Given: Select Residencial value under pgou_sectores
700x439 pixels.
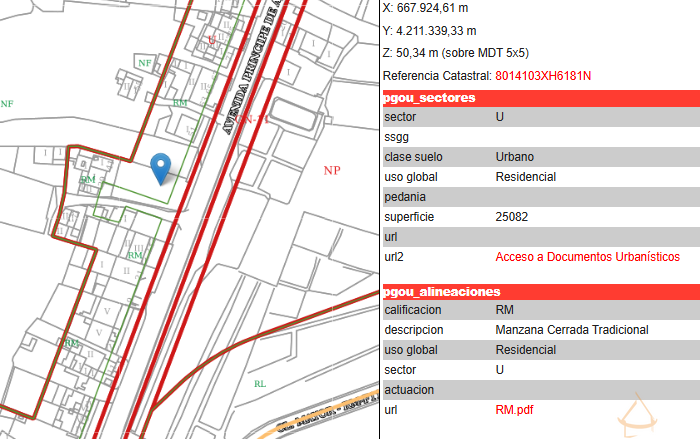Looking at the screenshot, I should pyautogui.click(x=525, y=177).
